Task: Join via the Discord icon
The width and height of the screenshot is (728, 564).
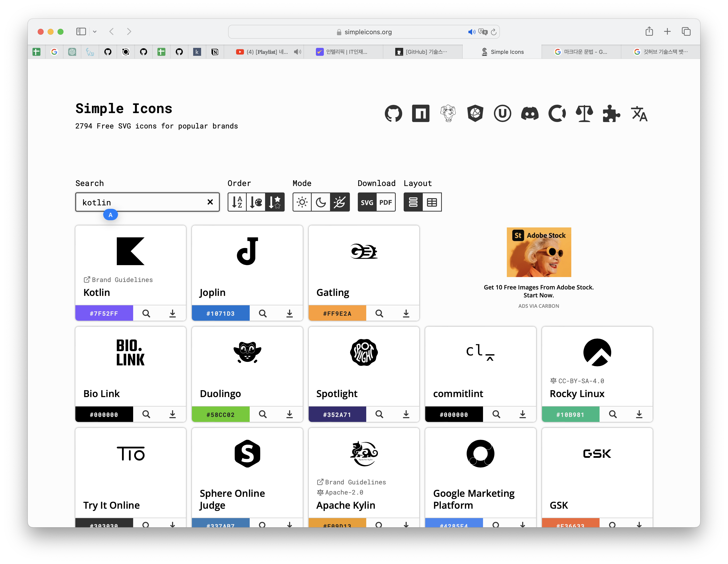Action: click(530, 114)
